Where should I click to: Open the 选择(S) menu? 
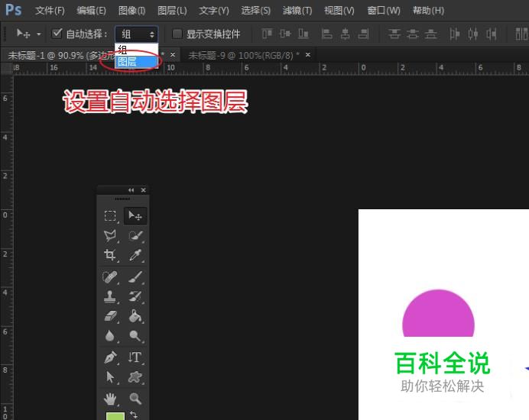(x=256, y=11)
